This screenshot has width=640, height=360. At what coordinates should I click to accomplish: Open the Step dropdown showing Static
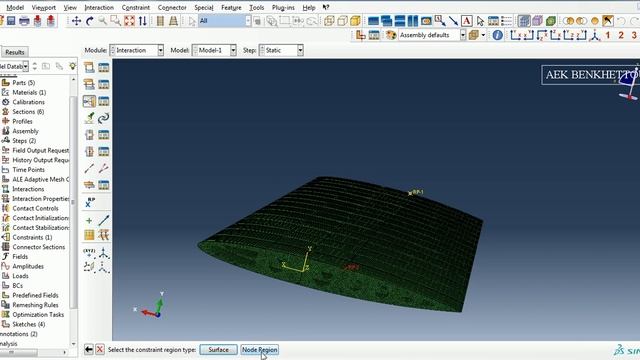(281, 50)
